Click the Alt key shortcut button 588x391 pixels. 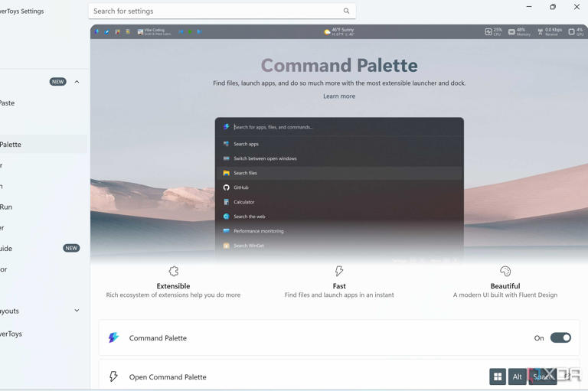[517, 376]
